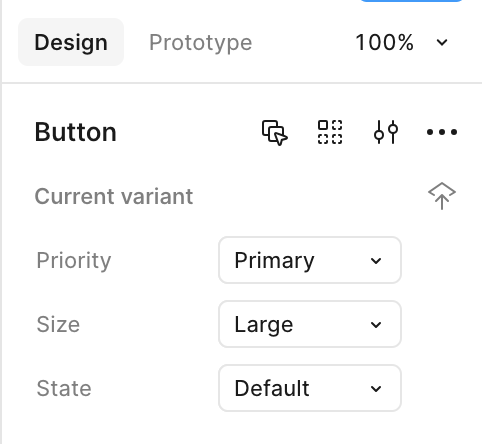
Task: Click the chevron arrow in the Primary field
Action: click(376, 261)
